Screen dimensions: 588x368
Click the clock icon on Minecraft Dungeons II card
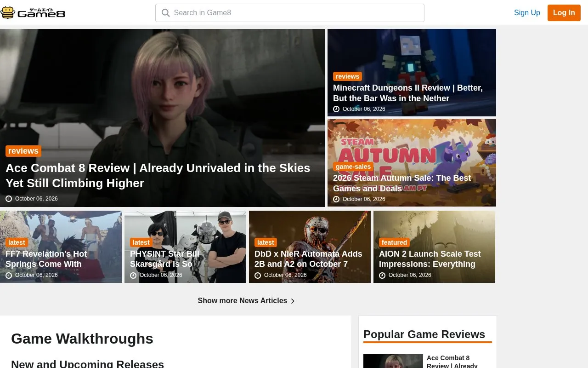pos(336,109)
